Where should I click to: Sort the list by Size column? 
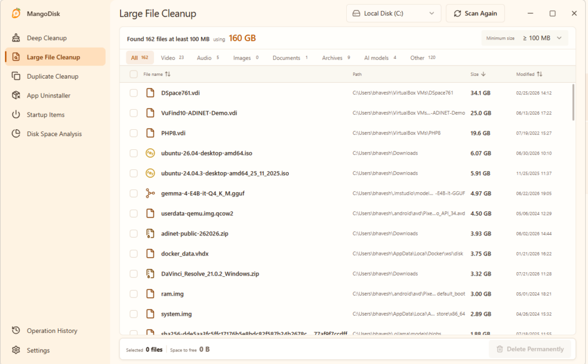(478, 74)
